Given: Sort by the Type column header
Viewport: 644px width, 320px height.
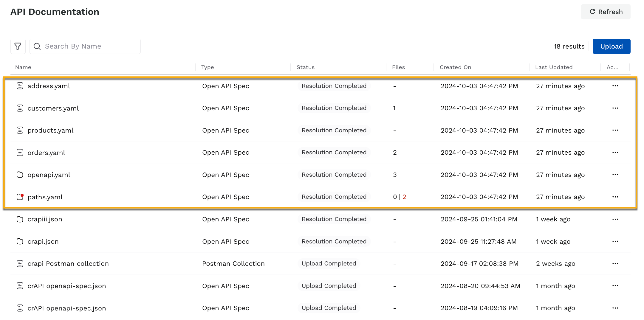Looking at the screenshot, I should 208,67.
